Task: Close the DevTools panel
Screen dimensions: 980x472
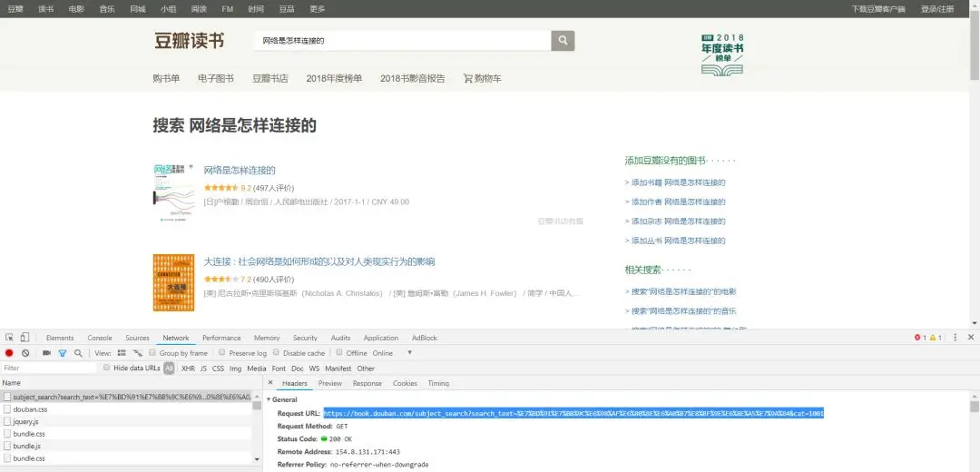Action: pos(971,338)
